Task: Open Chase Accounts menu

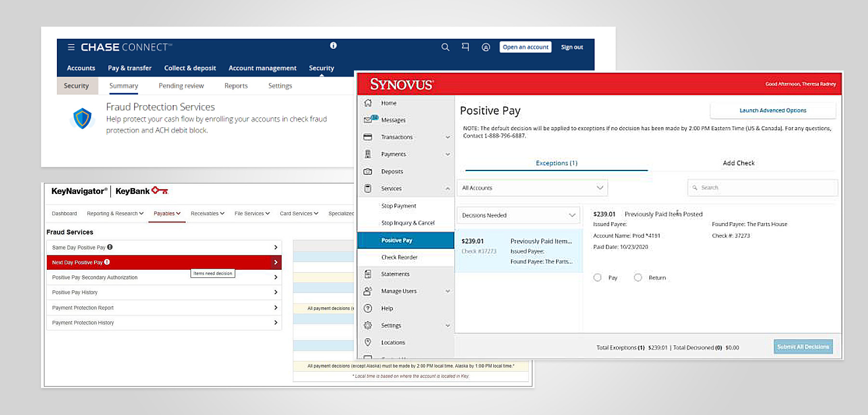Action: (81, 68)
